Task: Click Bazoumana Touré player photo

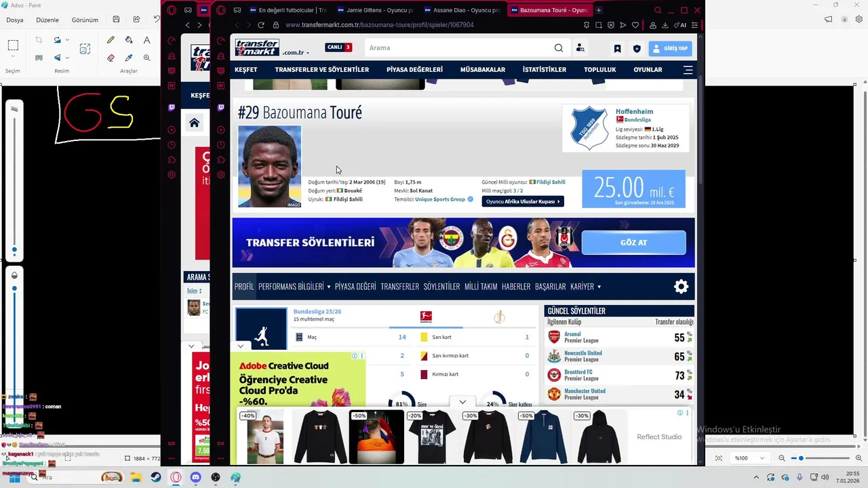Action: point(269,166)
